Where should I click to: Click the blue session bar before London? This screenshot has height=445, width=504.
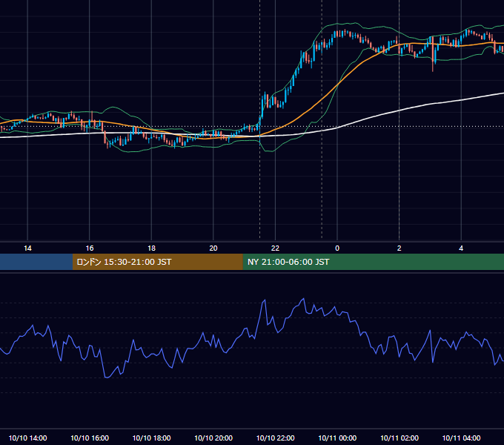pyautogui.click(x=36, y=262)
